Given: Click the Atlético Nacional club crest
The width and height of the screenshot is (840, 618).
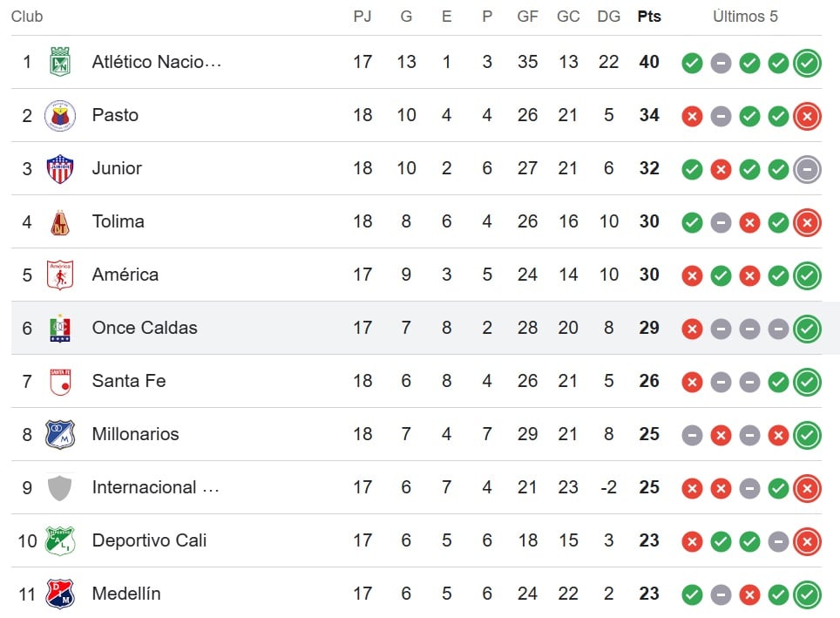Looking at the screenshot, I should [x=59, y=62].
